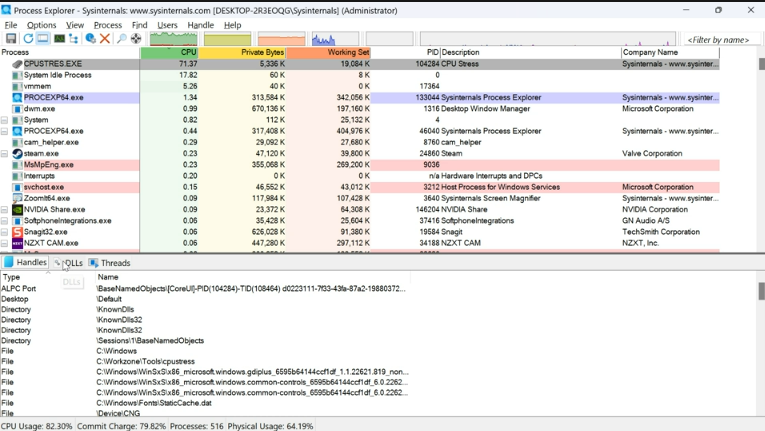This screenshot has width=765, height=431.
Task: Select the \Sessions\1\BaseNamedObjects handle row
Action: (x=205, y=341)
